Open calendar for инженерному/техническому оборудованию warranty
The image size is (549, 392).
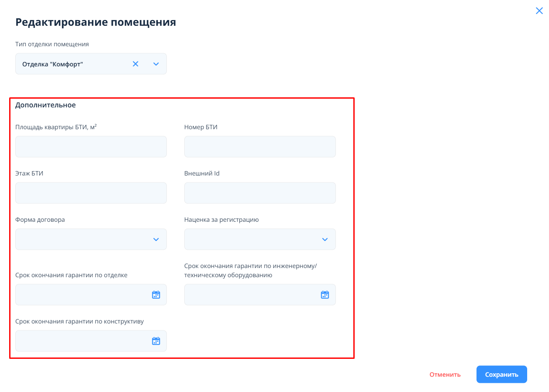click(325, 295)
